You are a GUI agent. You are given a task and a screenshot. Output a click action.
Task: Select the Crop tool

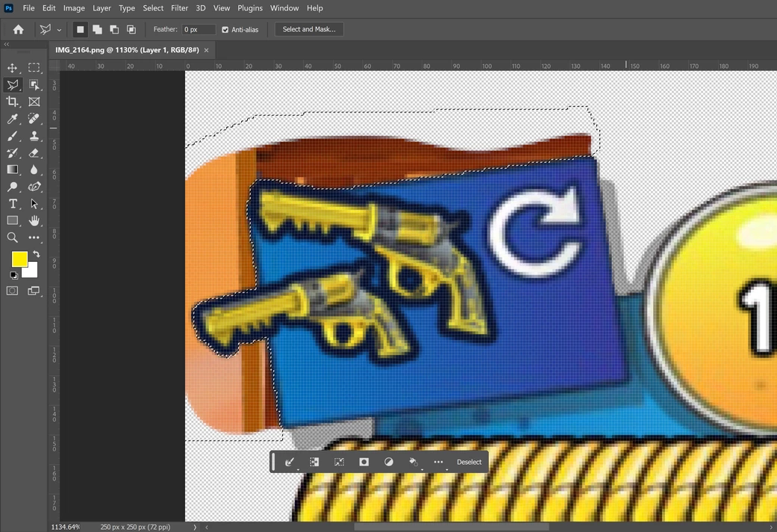13,101
